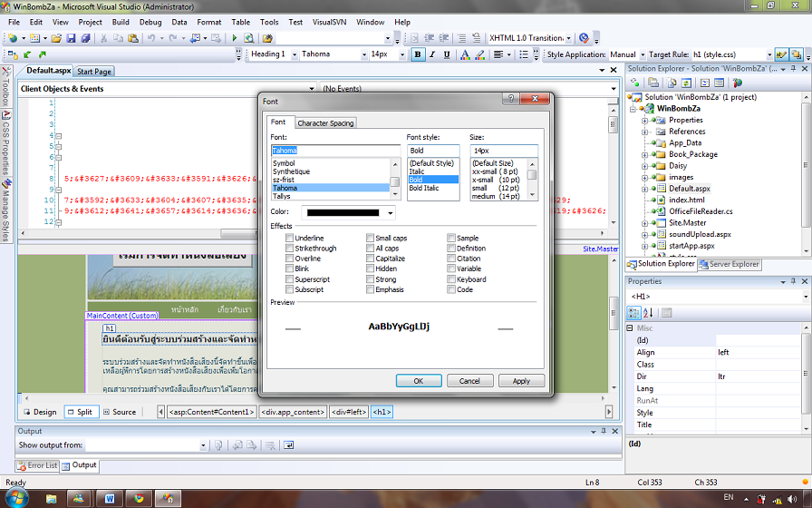This screenshot has height=508, width=812.
Task: Click the Reuse Existing Style icon
Action: [x=781, y=54]
